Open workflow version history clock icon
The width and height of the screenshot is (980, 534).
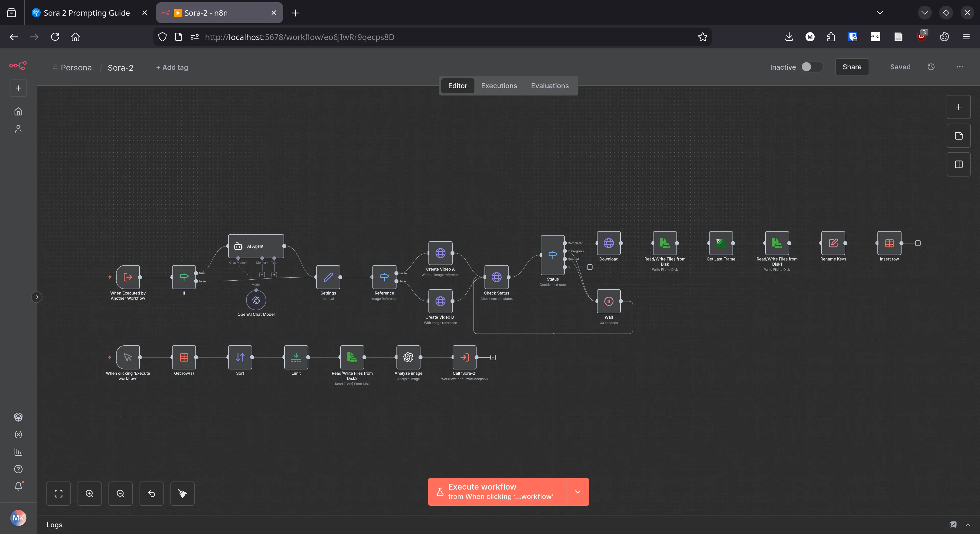931,67
